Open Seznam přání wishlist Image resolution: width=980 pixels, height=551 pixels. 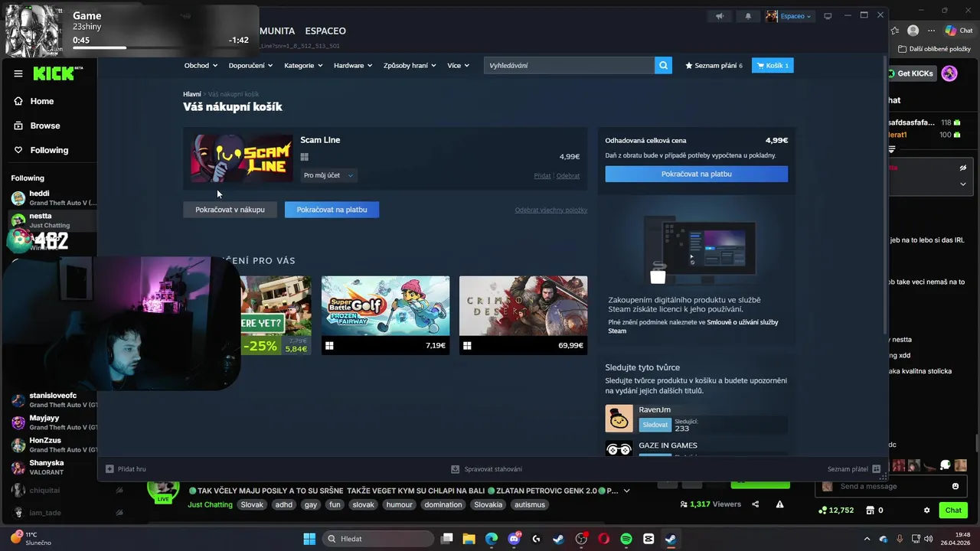click(714, 65)
